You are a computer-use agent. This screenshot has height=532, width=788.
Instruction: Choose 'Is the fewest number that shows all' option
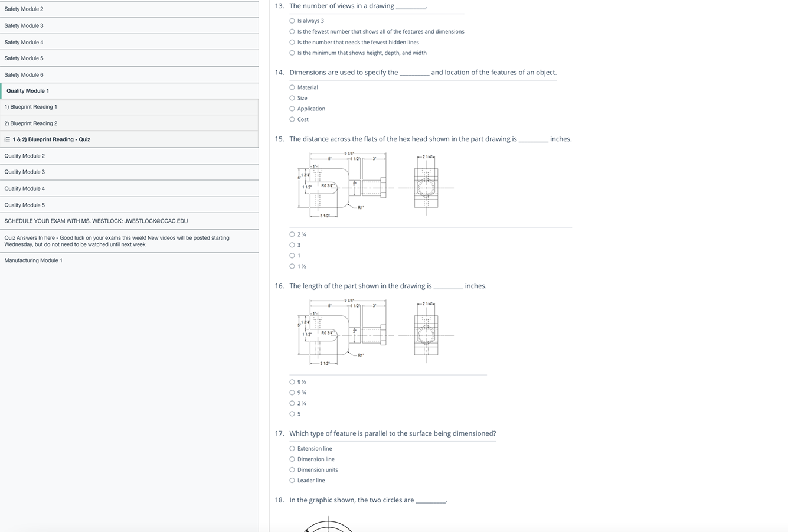click(x=292, y=32)
